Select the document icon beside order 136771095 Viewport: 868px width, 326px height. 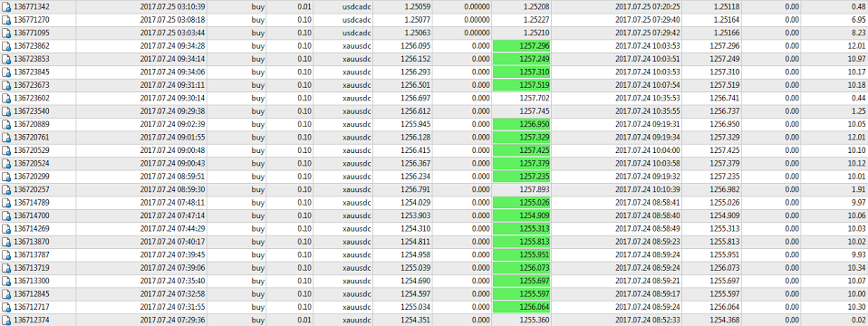click(6, 33)
